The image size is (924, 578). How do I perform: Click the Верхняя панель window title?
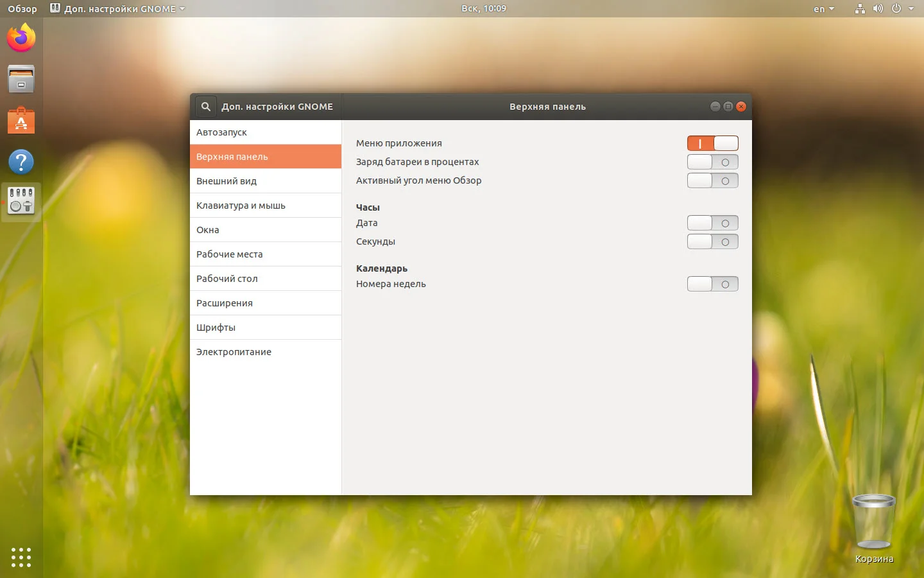547,107
